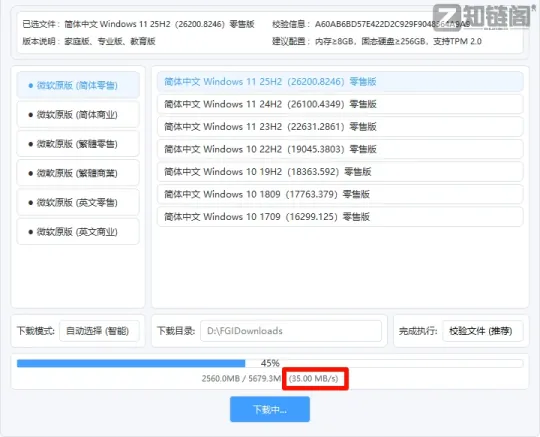The width and height of the screenshot is (540, 437).
Task: Select 微软原版 (简体商业) category
Action: pos(78,114)
